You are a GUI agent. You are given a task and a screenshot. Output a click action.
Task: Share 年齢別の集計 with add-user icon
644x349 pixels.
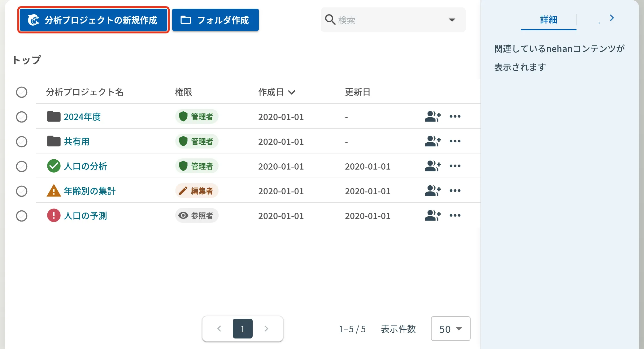point(433,191)
